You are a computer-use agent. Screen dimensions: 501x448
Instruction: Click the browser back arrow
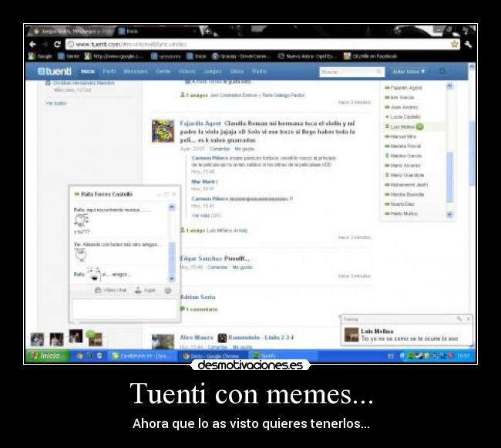[32, 44]
